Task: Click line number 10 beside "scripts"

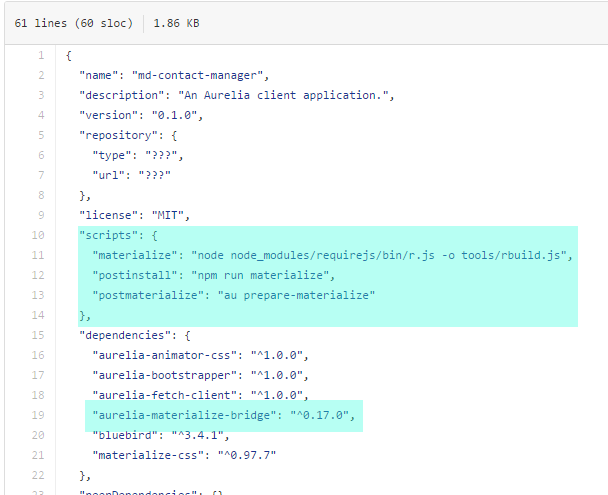Action: tap(37, 235)
